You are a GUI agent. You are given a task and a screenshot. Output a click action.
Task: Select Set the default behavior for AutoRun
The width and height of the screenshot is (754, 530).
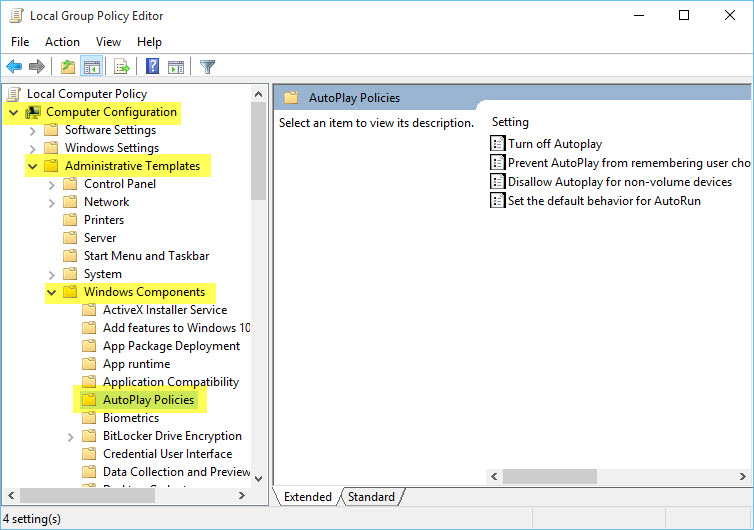(x=604, y=200)
